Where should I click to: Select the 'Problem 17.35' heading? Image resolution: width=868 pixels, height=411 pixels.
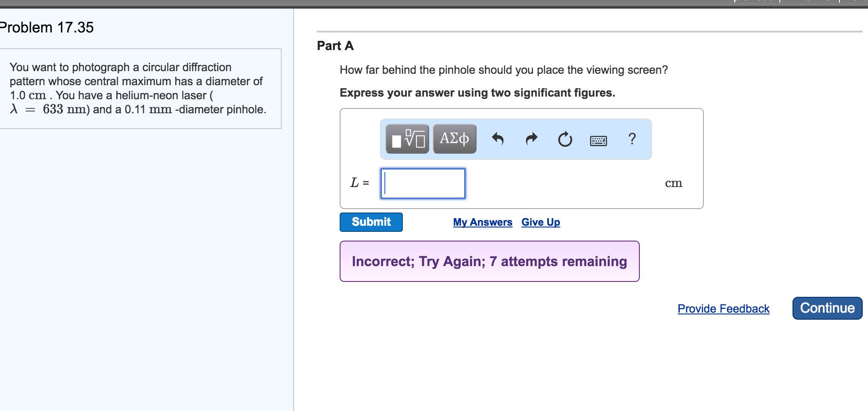[x=47, y=27]
